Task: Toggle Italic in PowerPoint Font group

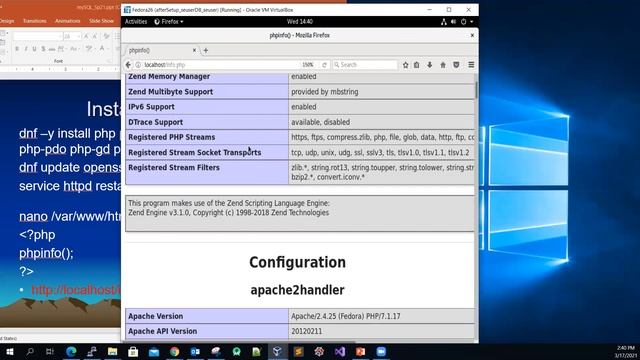Action: tap(26, 49)
